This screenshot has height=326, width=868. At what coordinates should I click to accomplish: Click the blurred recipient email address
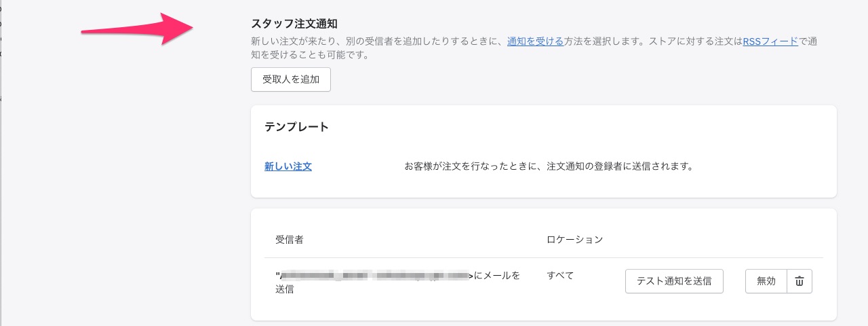point(374,275)
